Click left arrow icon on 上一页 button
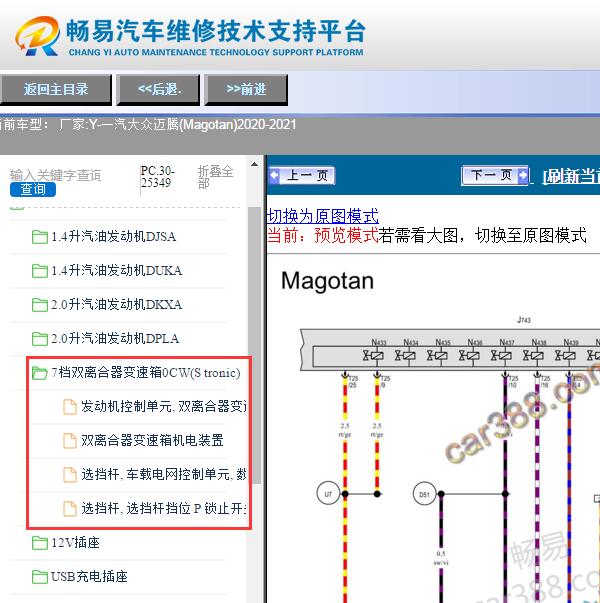600x603 pixels. [274, 176]
